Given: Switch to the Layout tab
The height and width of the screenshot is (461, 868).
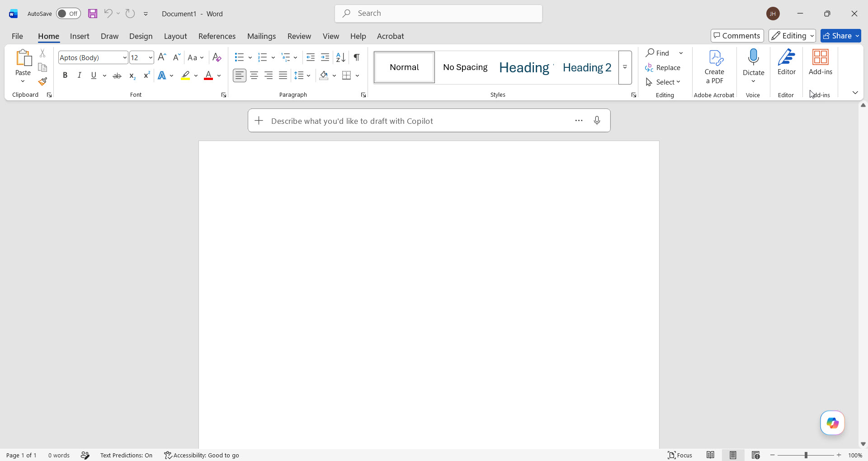Looking at the screenshot, I should click(x=175, y=36).
